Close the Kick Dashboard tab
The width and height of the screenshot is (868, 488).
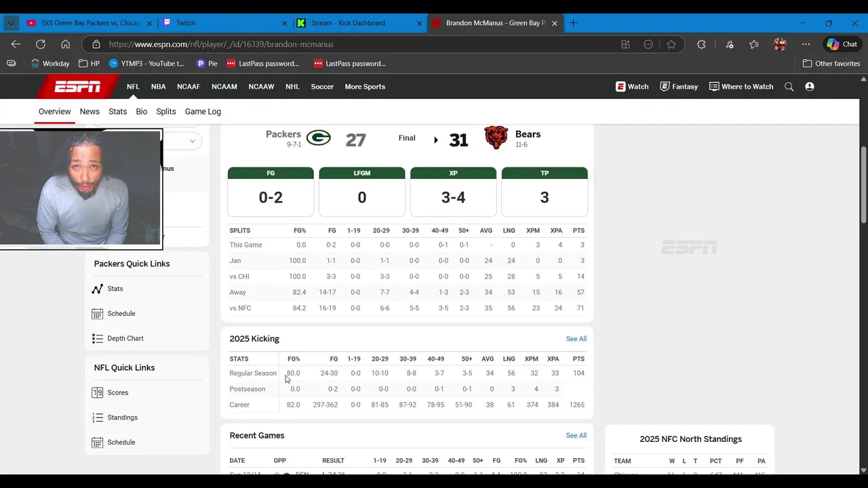[x=419, y=23]
